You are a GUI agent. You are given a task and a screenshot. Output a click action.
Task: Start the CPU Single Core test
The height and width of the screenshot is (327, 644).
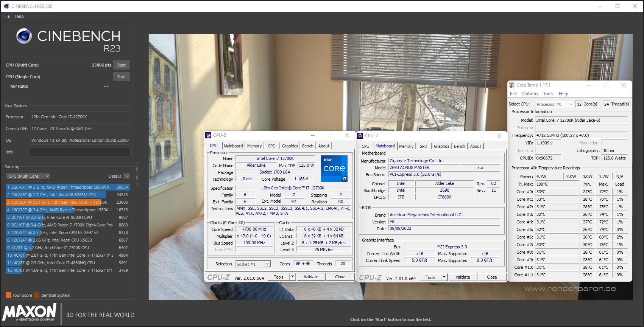122,77
